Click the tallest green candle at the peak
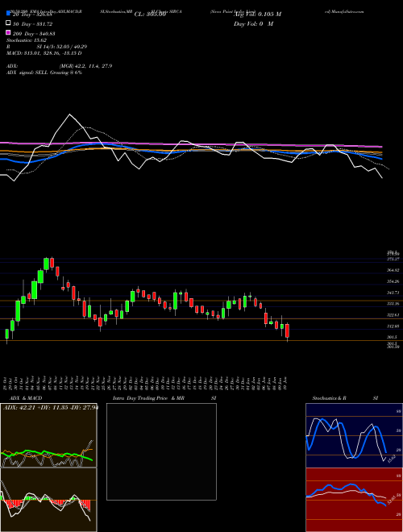Image resolution: width=403 pixels, height=532 pixels. (47, 264)
